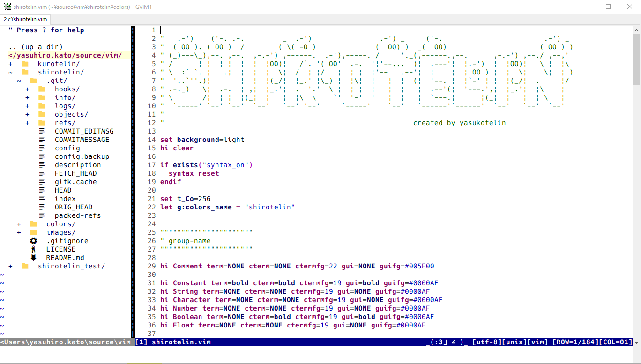Click 'hi Boolean' on line 35
Image resolution: width=641 pixels, height=364 pixels.
point(181,317)
